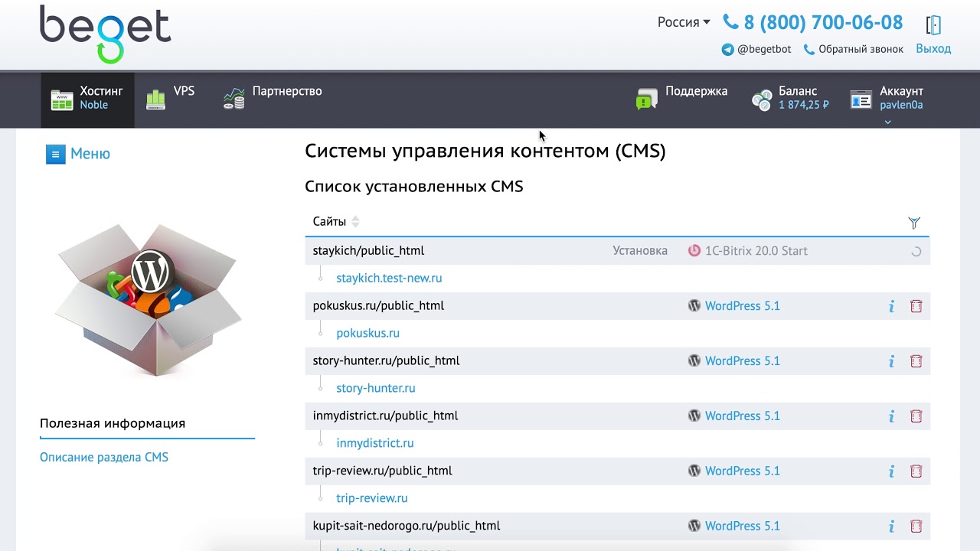Screen dimensions: 980x551
Task: Click the Обратный звонок link
Action: (x=861, y=49)
